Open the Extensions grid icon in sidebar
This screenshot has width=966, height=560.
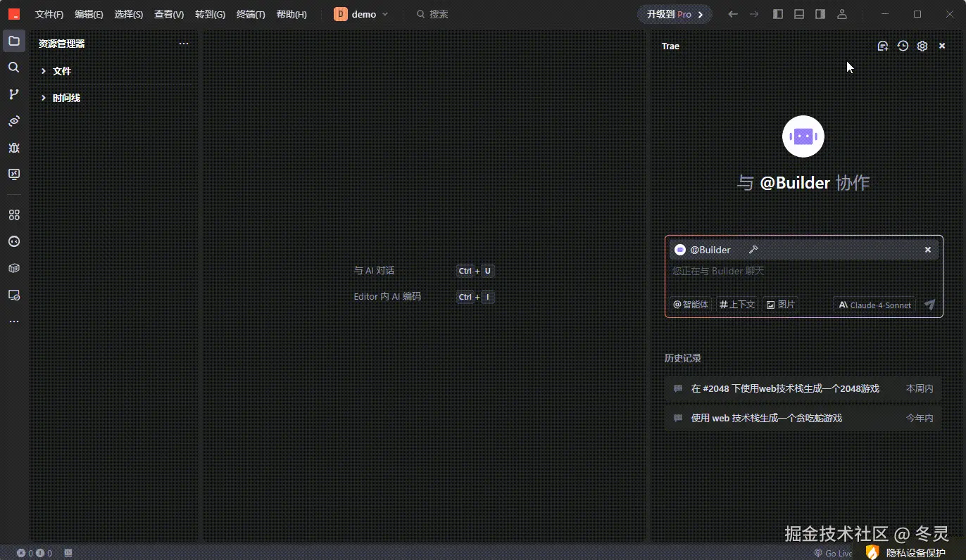(x=13, y=215)
